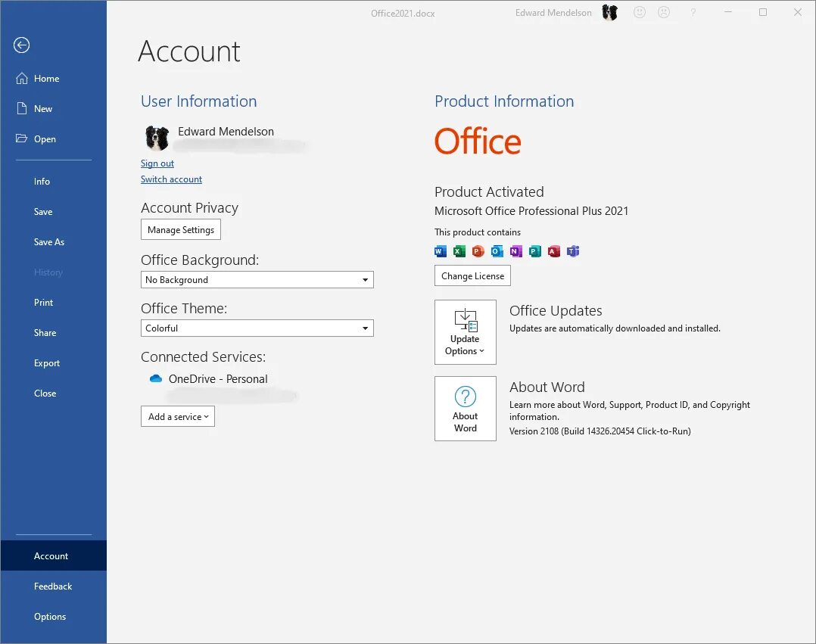Click the Teams icon in product list

tap(573, 251)
